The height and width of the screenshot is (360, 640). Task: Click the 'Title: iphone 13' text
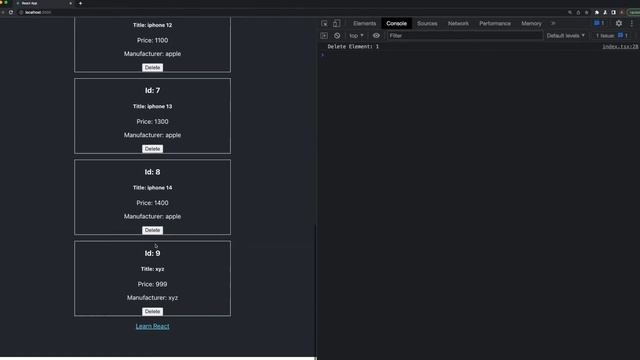[152, 107]
